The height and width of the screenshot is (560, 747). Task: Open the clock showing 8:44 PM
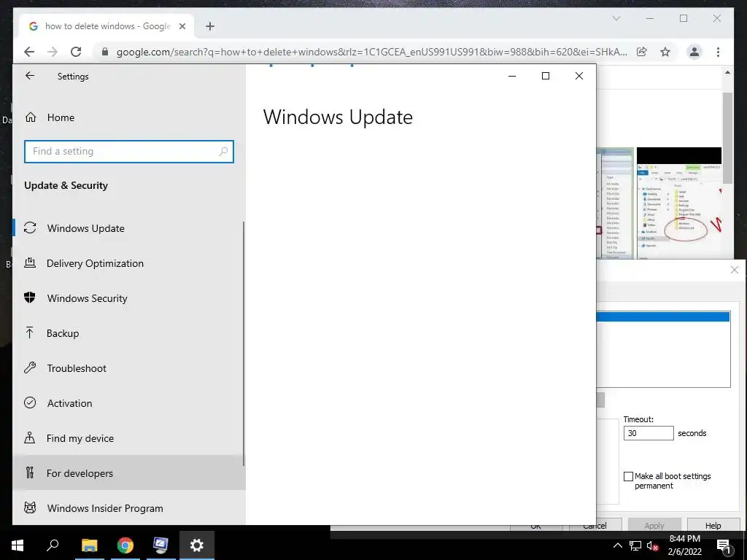(x=684, y=545)
